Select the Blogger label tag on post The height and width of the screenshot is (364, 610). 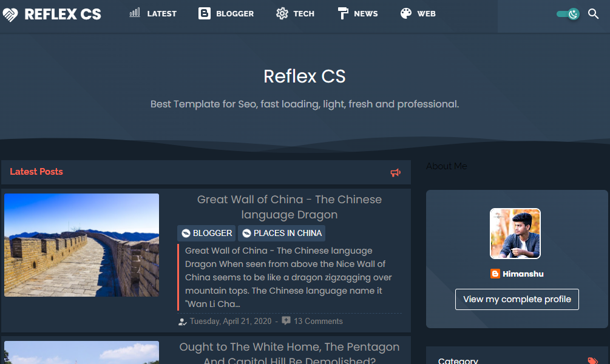click(206, 234)
